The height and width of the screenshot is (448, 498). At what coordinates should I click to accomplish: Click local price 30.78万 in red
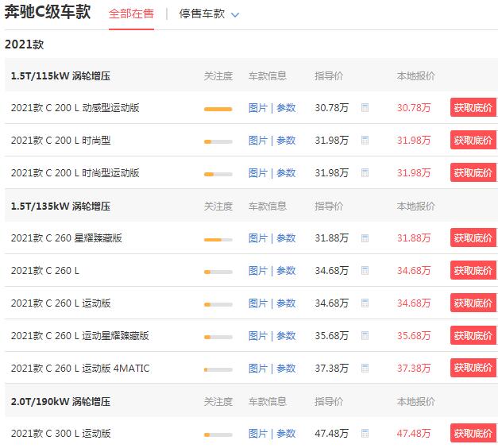point(414,108)
